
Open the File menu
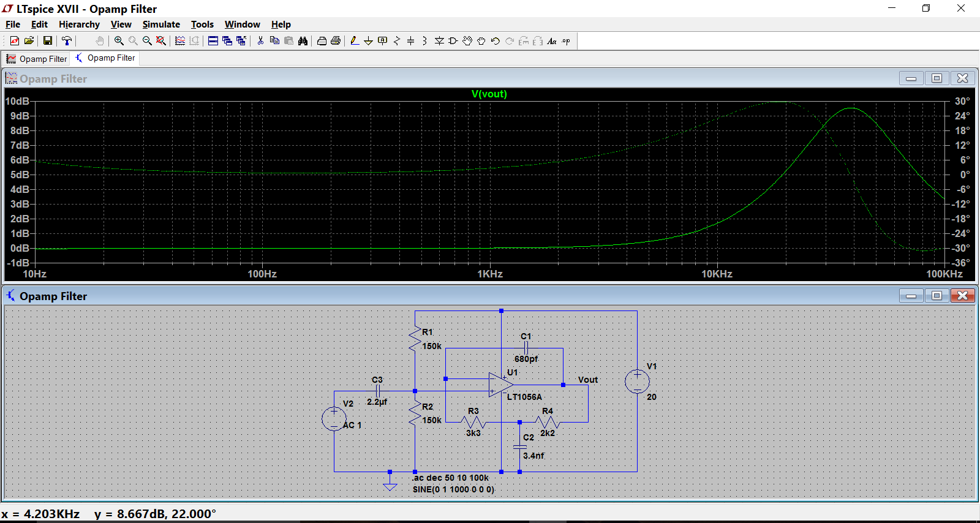[x=13, y=24]
